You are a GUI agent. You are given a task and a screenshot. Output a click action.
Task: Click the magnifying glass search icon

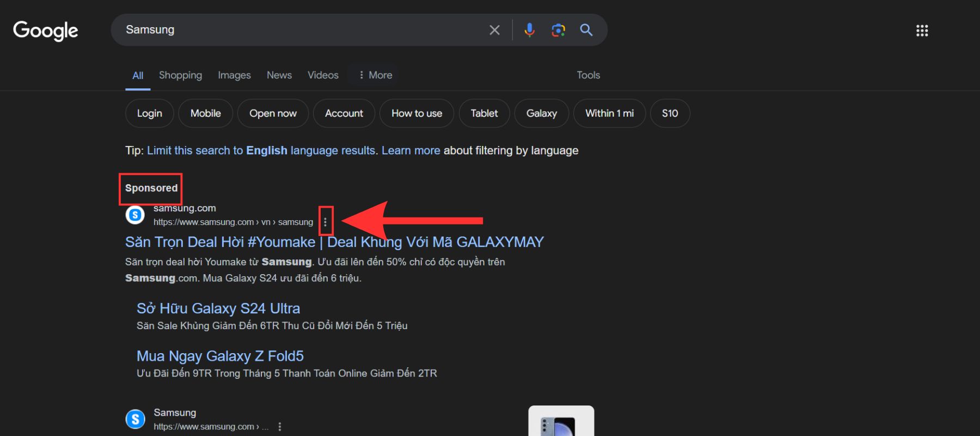click(x=586, y=30)
